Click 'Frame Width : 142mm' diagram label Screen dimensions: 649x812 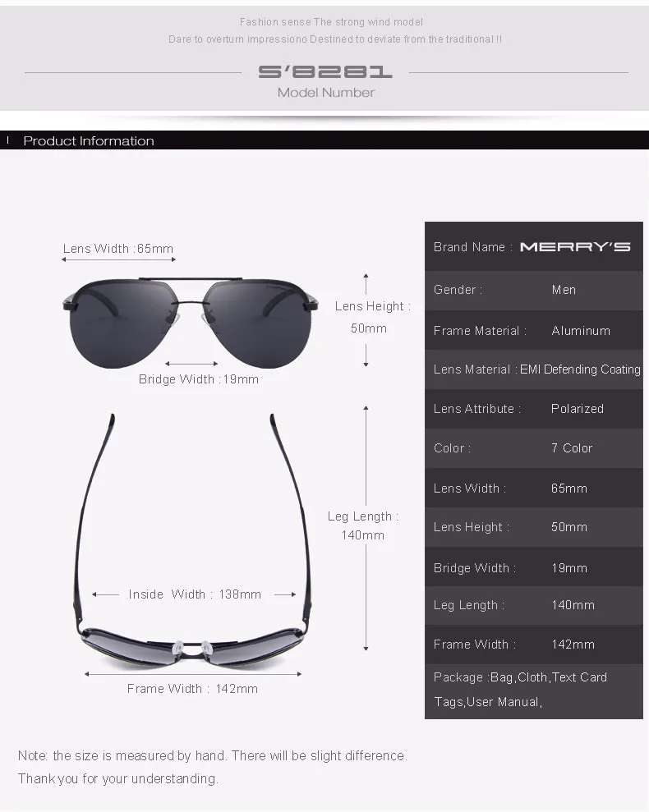point(192,689)
